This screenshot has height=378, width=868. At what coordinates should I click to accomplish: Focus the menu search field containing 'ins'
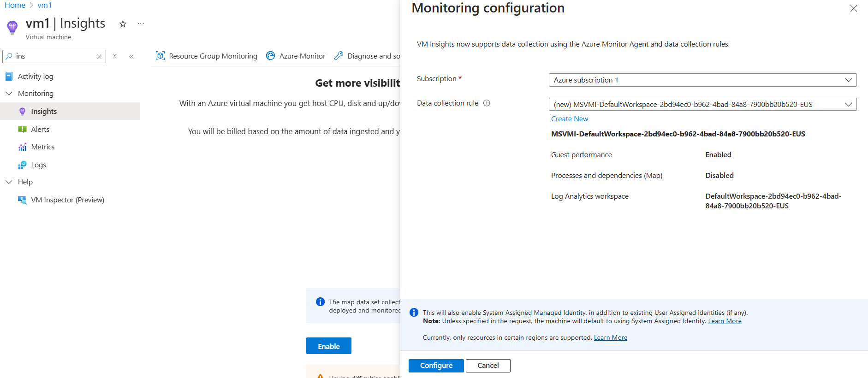tap(54, 56)
